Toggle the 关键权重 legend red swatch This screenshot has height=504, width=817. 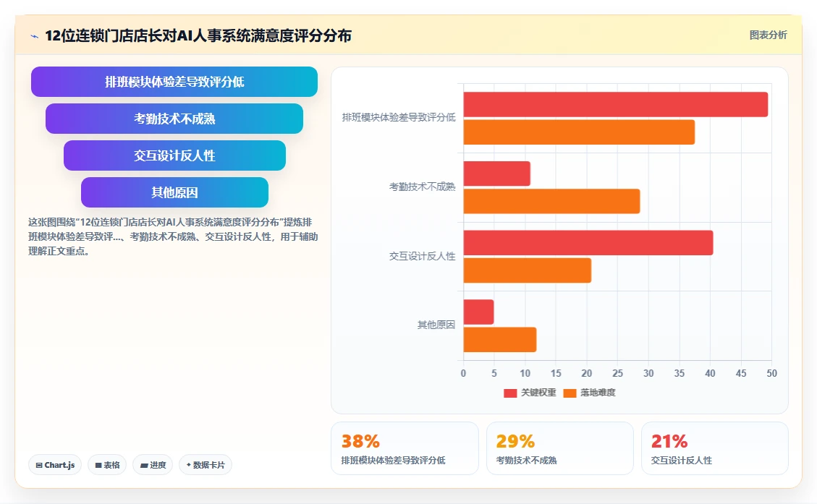(510, 393)
